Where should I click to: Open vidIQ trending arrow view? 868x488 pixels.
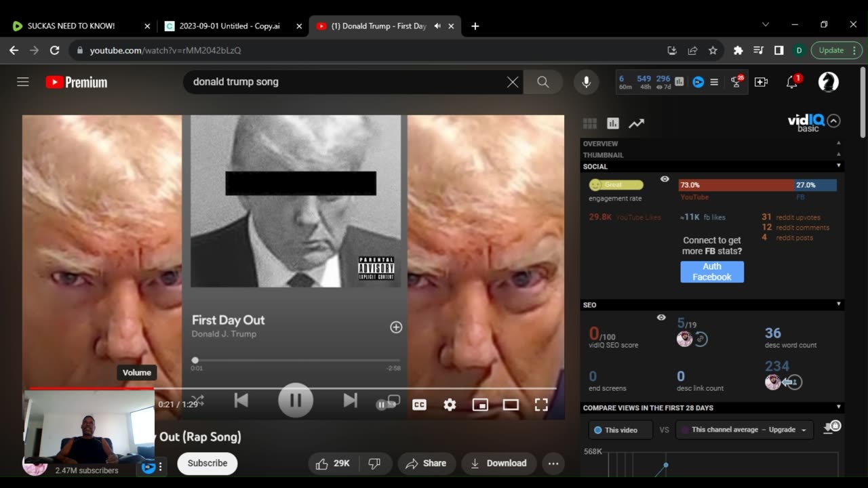(636, 123)
